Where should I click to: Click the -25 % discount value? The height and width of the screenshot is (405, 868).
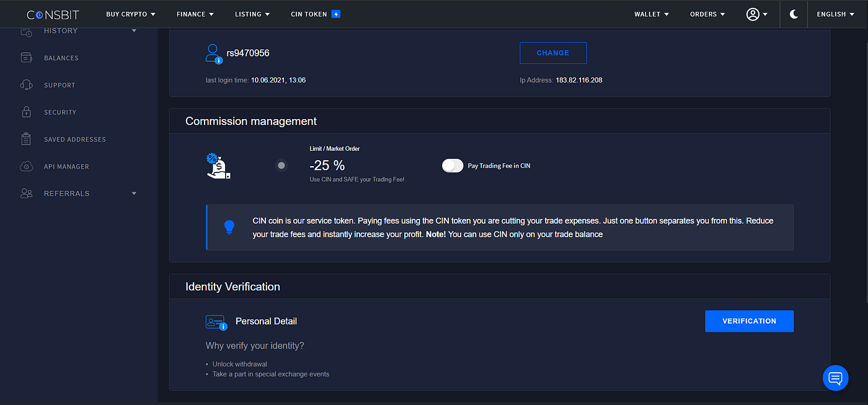(327, 166)
